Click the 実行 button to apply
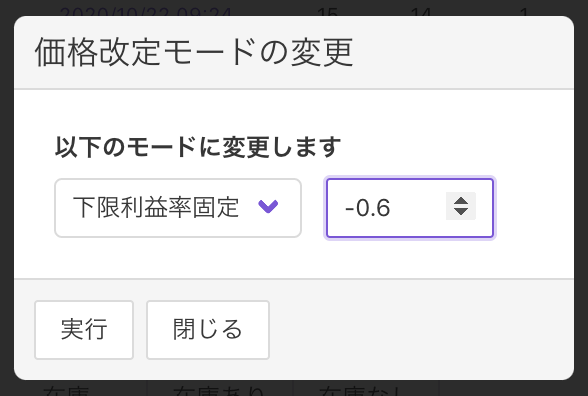 coord(84,330)
